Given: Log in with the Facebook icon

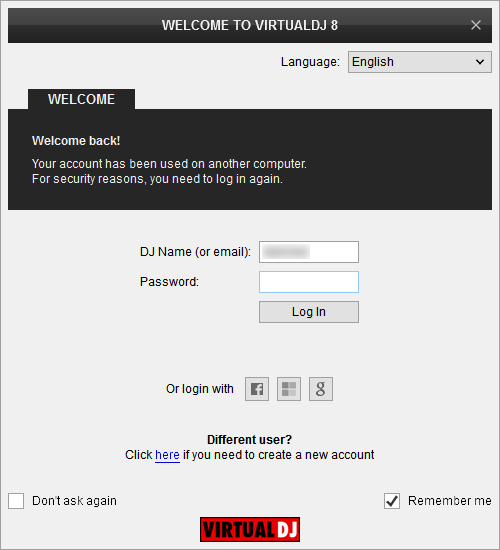Looking at the screenshot, I should (257, 389).
